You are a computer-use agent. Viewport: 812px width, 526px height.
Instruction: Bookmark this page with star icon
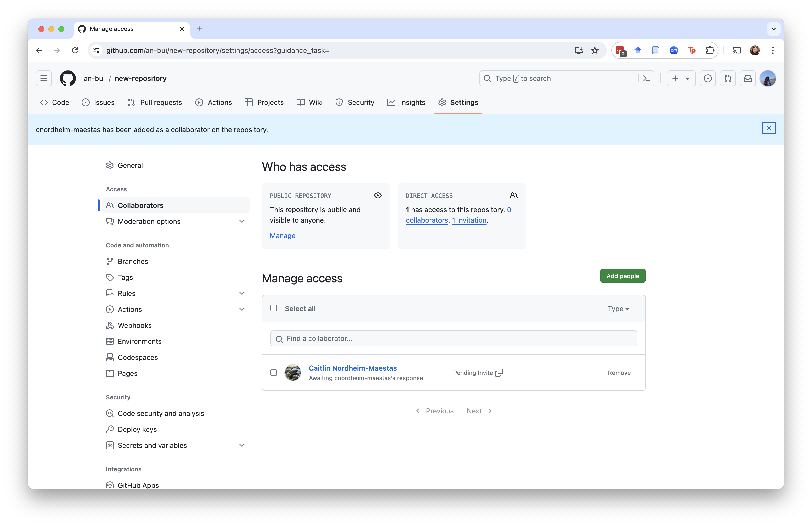tap(595, 50)
